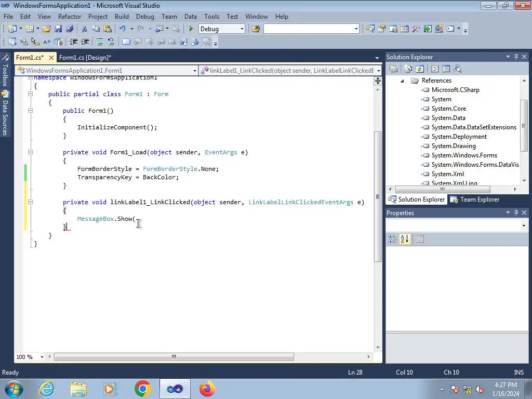Open Solution Explorer from the main toolbar icon
This screenshot has width=532, height=399.
[x=370, y=29]
